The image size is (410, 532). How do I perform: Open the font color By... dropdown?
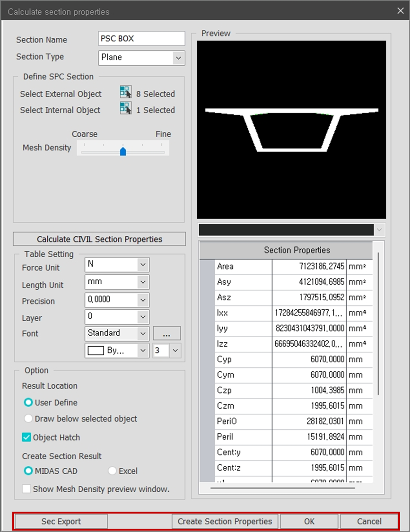coord(143,350)
